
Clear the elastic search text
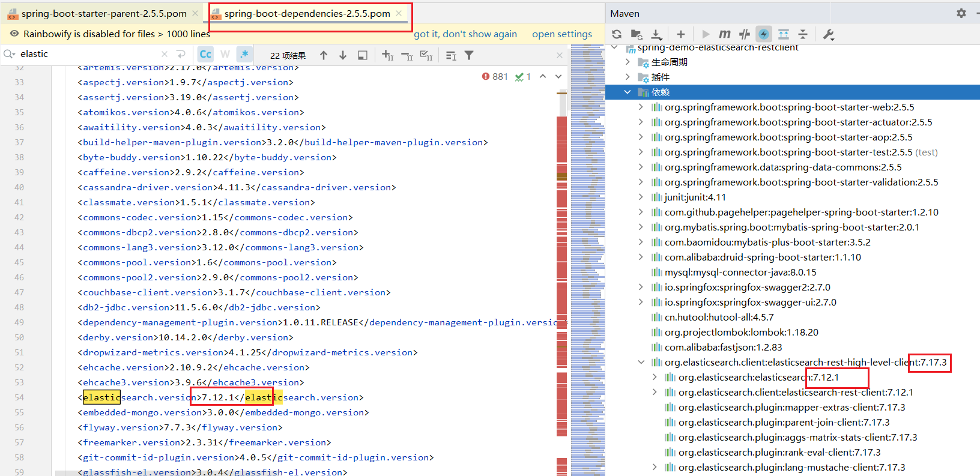pos(165,54)
